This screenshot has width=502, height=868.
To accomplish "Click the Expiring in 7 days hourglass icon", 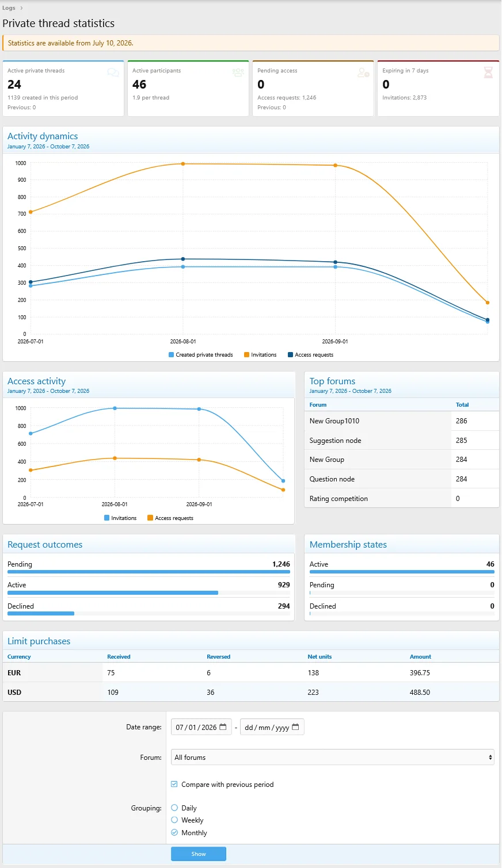I will pos(488,72).
